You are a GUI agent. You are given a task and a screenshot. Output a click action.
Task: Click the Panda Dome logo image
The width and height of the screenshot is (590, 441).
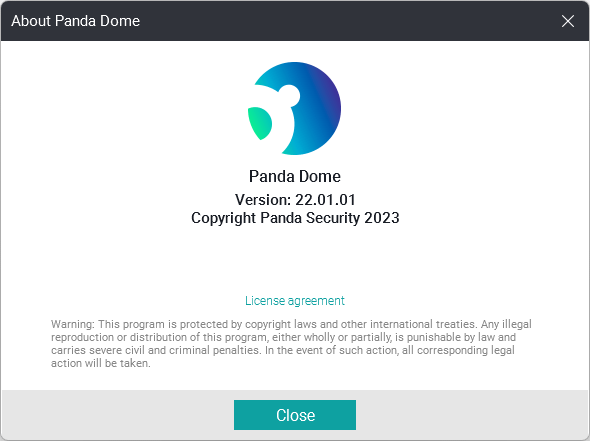(x=294, y=108)
